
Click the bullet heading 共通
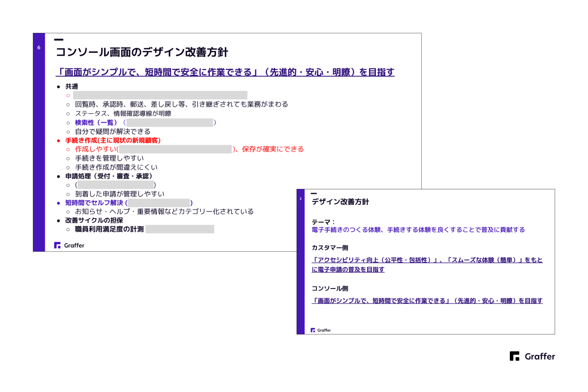tap(71, 86)
